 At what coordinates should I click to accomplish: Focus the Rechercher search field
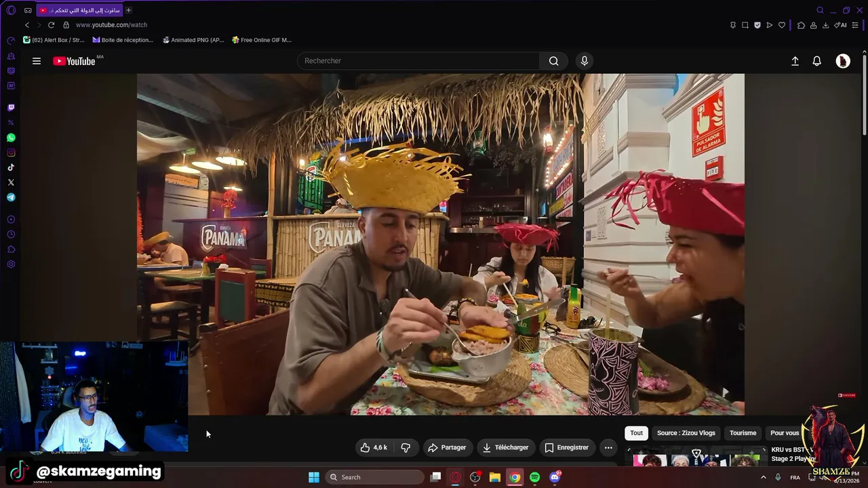418,61
